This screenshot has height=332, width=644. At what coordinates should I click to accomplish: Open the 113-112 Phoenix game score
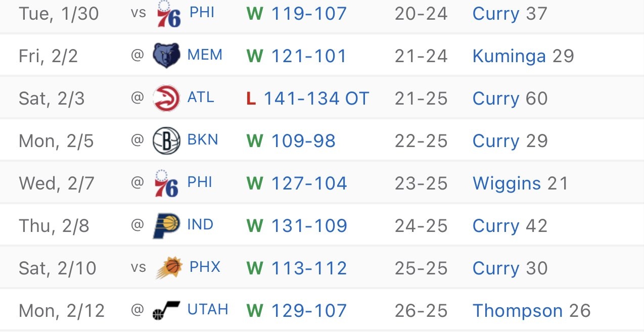[309, 268]
